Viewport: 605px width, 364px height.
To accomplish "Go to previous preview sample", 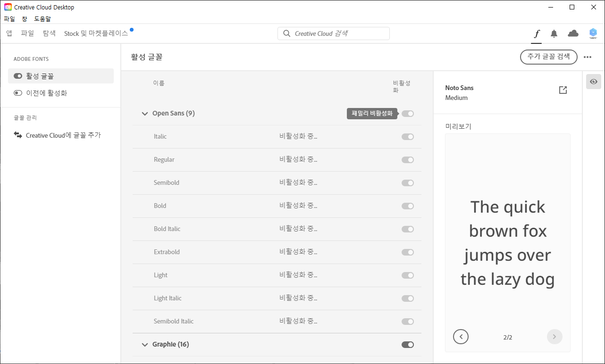I will (461, 337).
